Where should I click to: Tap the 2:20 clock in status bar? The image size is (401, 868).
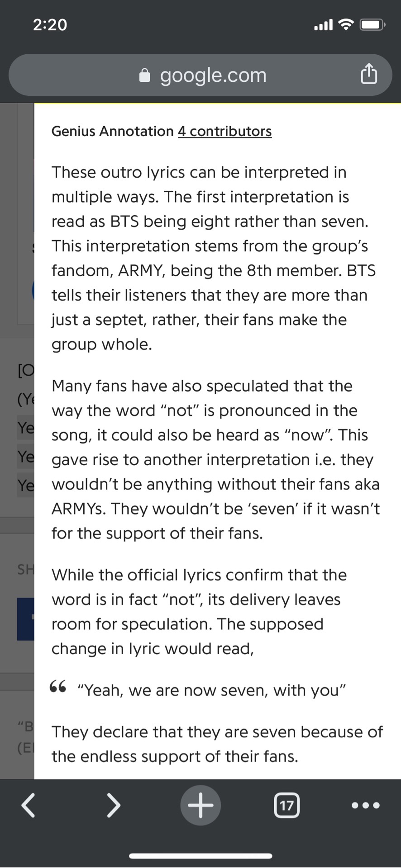[x=50, y=24]
